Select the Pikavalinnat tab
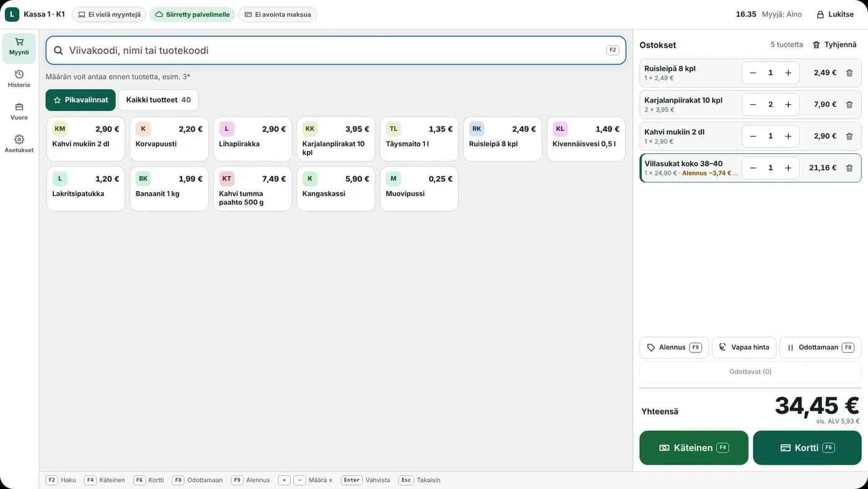The width and height of the screenshot is (868, 489). (81, 100)
